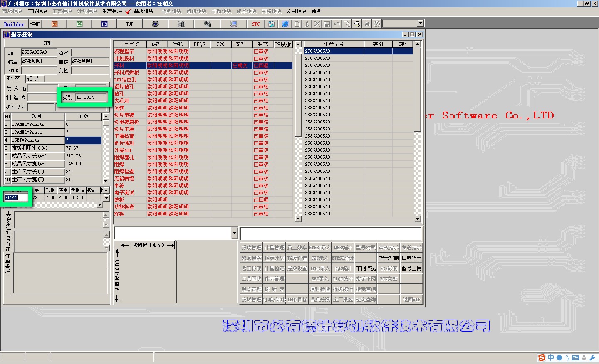
Task: Click the 下网情况 button
Action: [x=366, y=268]
